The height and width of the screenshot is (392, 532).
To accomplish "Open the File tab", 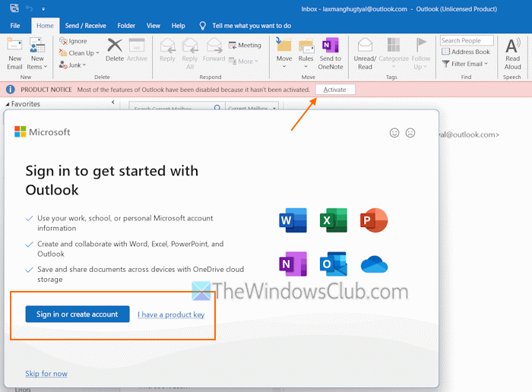I will 15,26.
